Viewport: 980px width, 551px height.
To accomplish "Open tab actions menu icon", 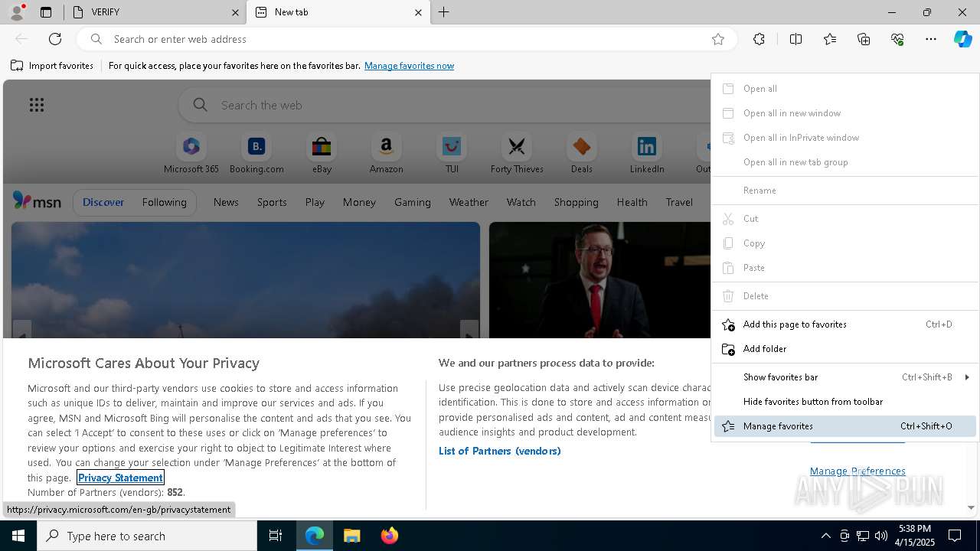I will point(46,12).
